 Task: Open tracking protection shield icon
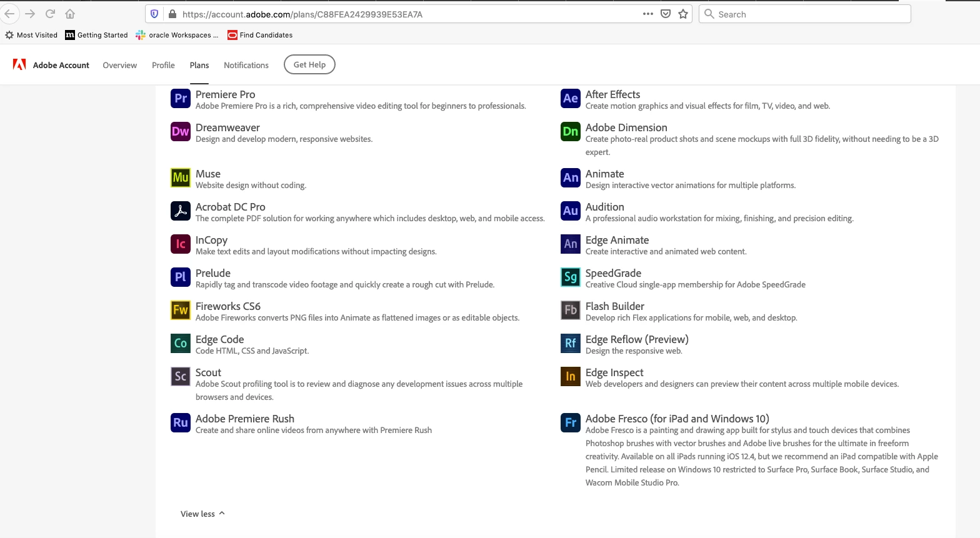pyautogui.click(x=154, y=14)
